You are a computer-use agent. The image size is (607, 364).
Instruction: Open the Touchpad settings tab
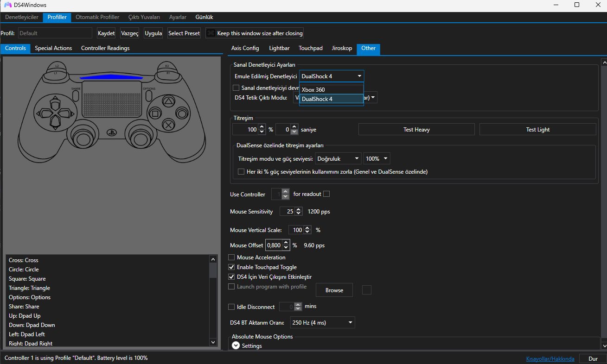click(311, 48)
